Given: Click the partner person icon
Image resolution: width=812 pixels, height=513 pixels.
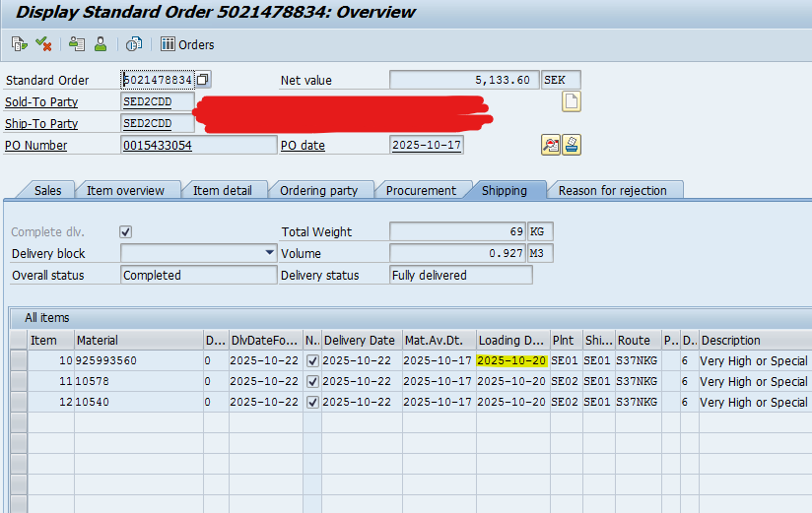Looking at the screenshot, I should point(101,44).
